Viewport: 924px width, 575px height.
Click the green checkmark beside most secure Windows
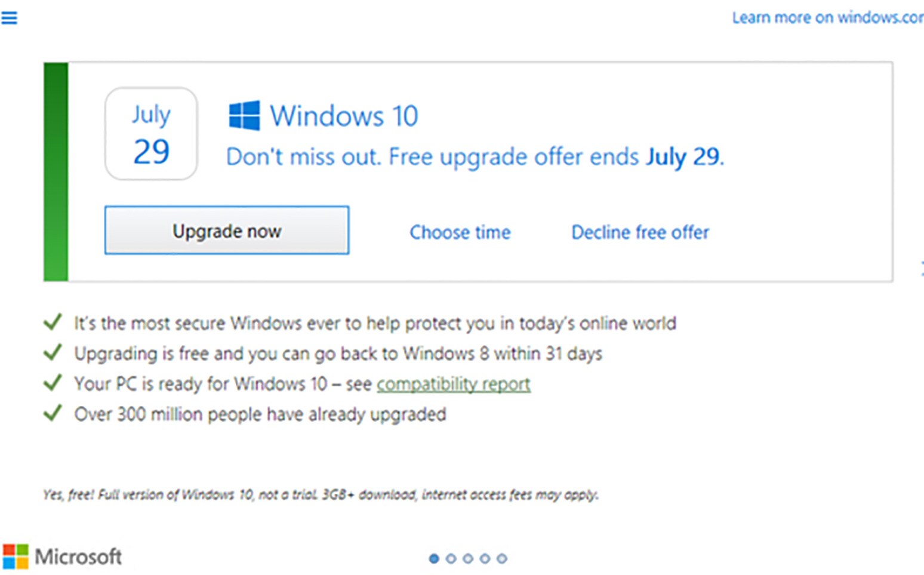53,322
